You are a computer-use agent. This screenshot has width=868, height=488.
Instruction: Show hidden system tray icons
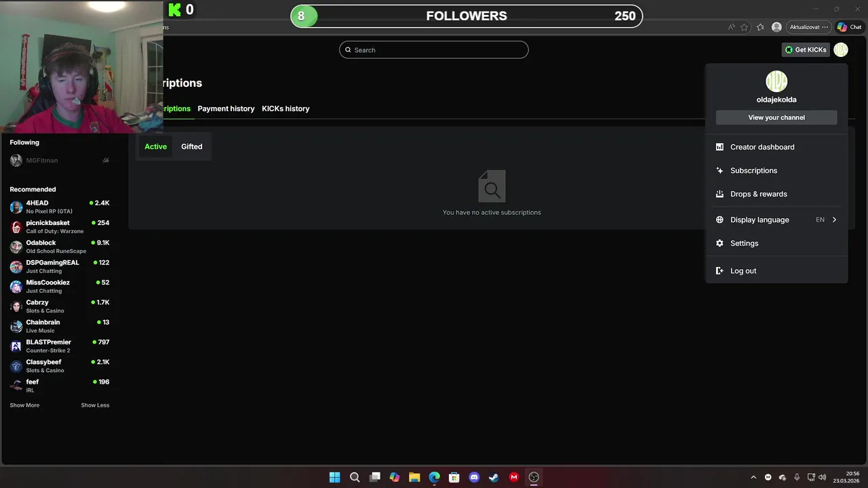(x=753, y=477)
